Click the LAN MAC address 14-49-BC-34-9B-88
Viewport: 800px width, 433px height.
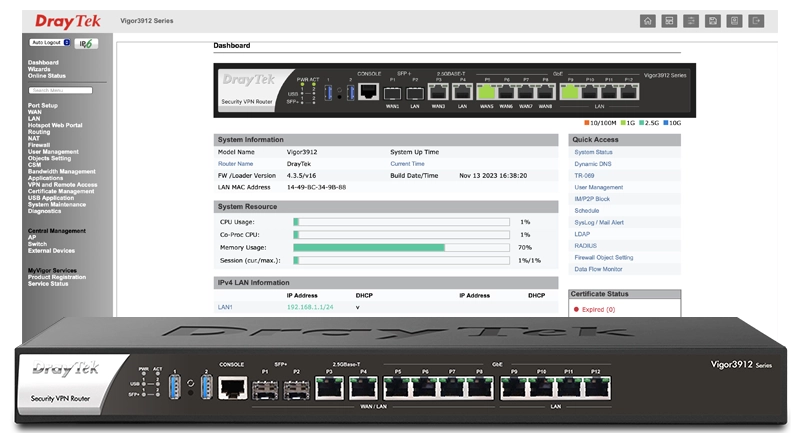coord(316,188)
